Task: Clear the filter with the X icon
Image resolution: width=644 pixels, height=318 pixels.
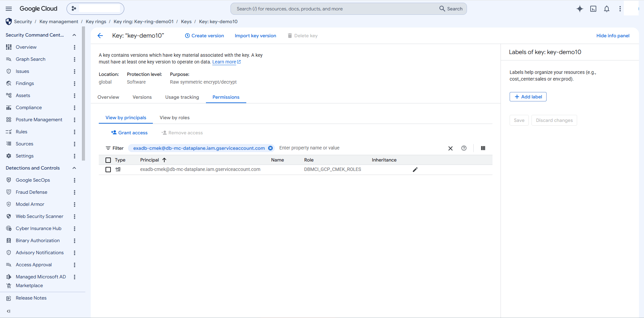Action: 450,148
